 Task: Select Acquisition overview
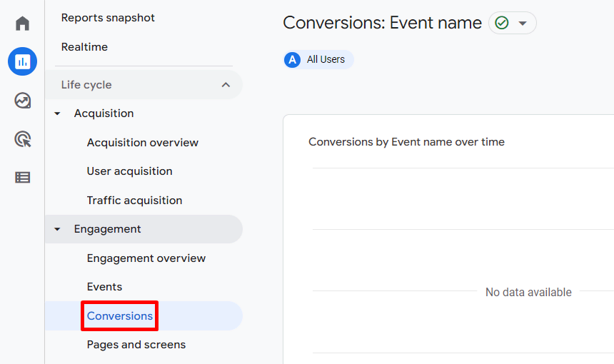tap(143, 143)
